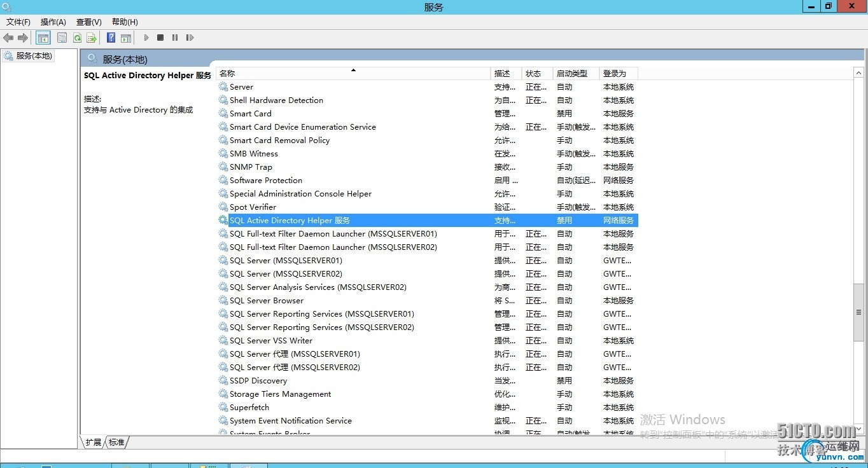Sort by the 状态 column header
Screen dimensions: 868x468
[538, 74]
